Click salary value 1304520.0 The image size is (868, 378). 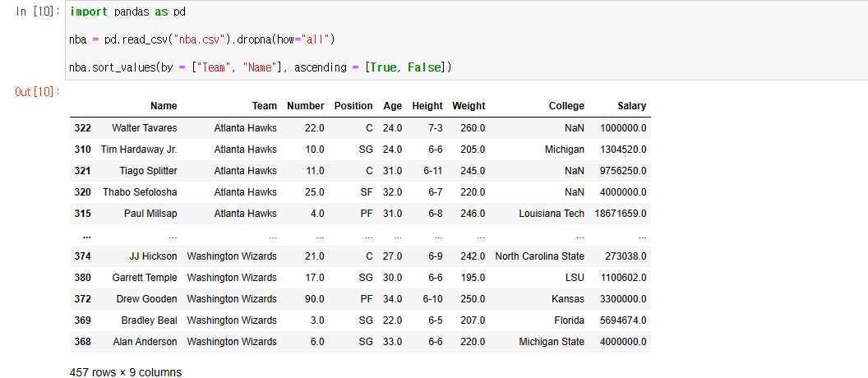click(x=623, y=150)
